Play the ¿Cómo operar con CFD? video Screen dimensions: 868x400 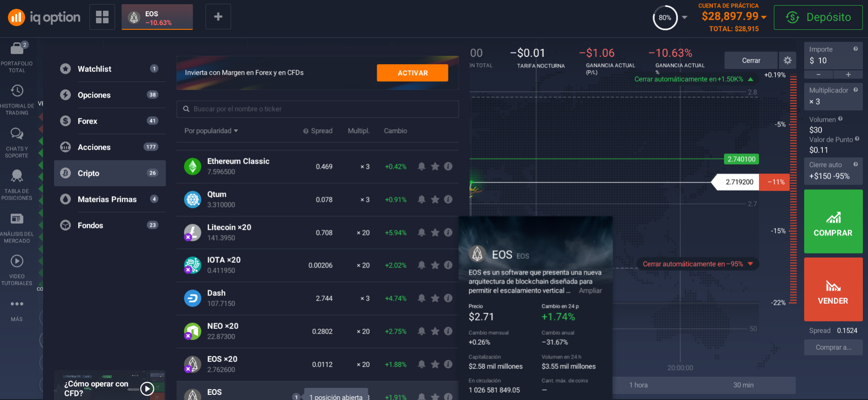coord(147,388)
